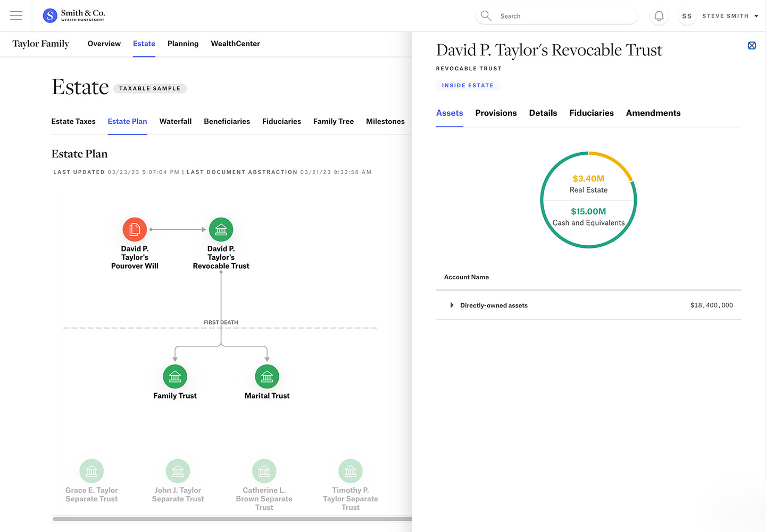Screen dimensions: 766x532
Task: Open the Beneficiaries sub-tab
Action: [x=227, y=121]
